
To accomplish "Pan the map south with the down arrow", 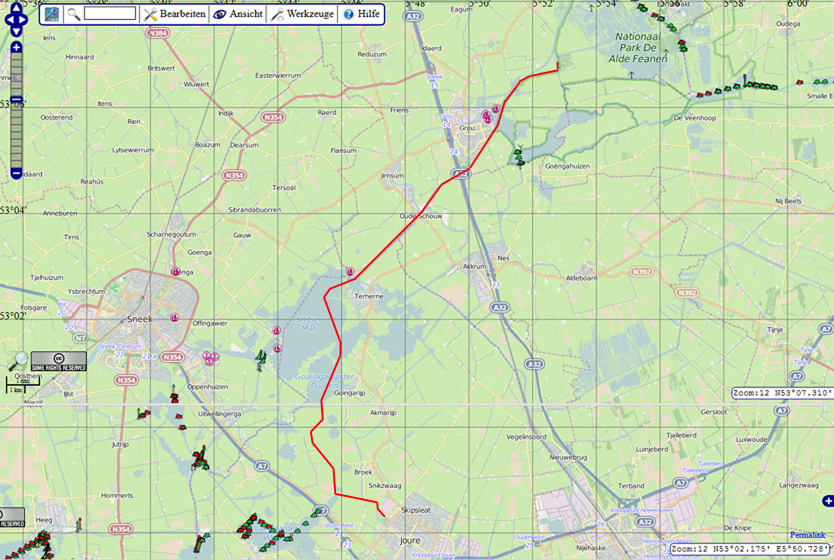I will coord(16,33).
